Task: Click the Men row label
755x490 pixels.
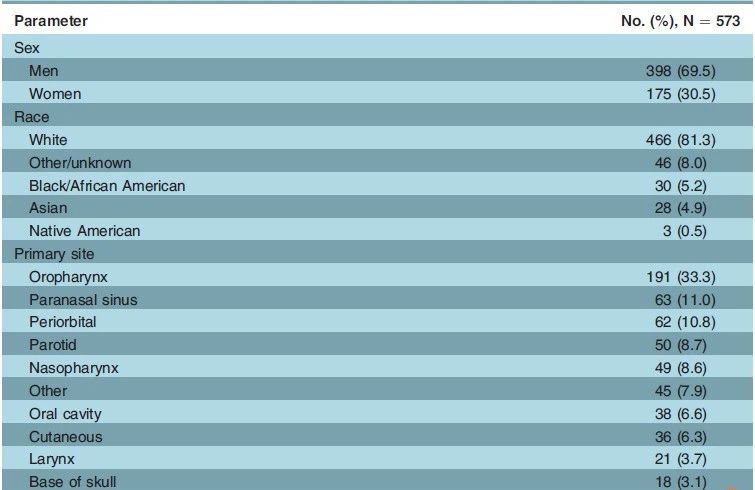Action: coord(45,71)
